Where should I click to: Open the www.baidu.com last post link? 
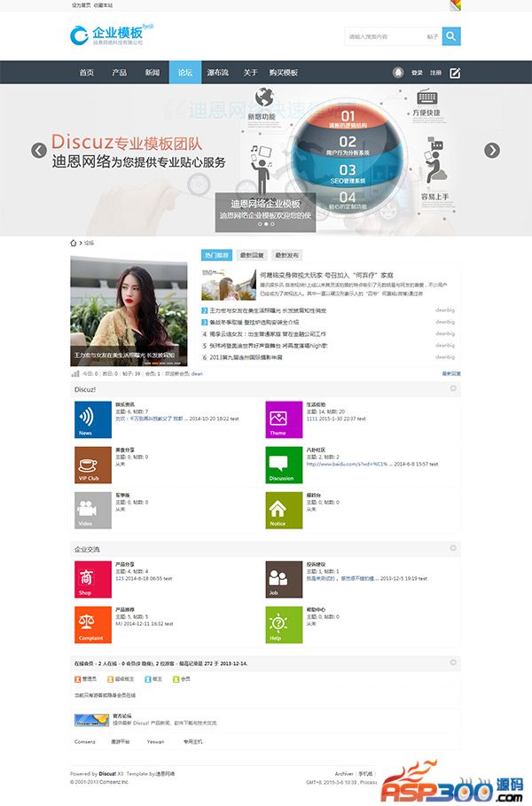pyautogui.click(x=348, y=464)
